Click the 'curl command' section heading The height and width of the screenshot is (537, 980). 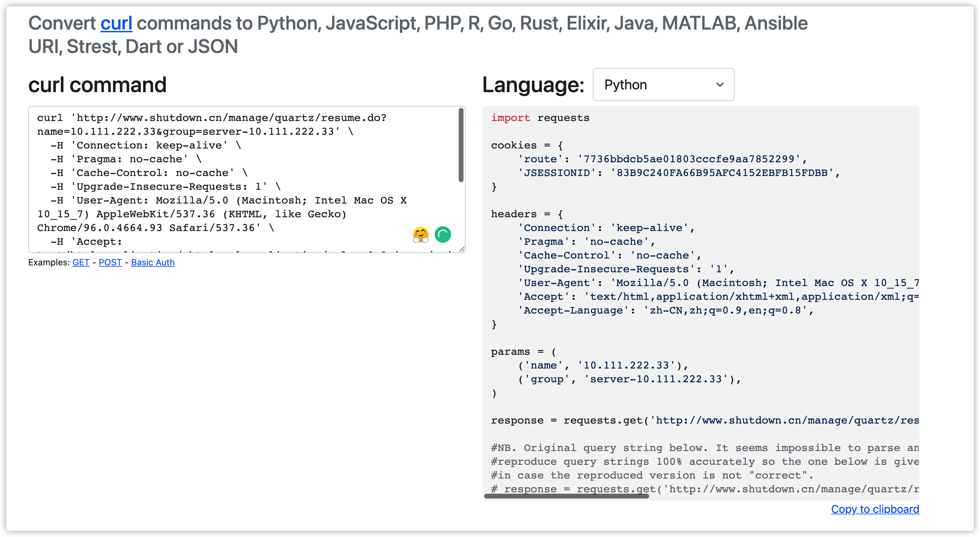pyautogui.click(x=97, y=85)
